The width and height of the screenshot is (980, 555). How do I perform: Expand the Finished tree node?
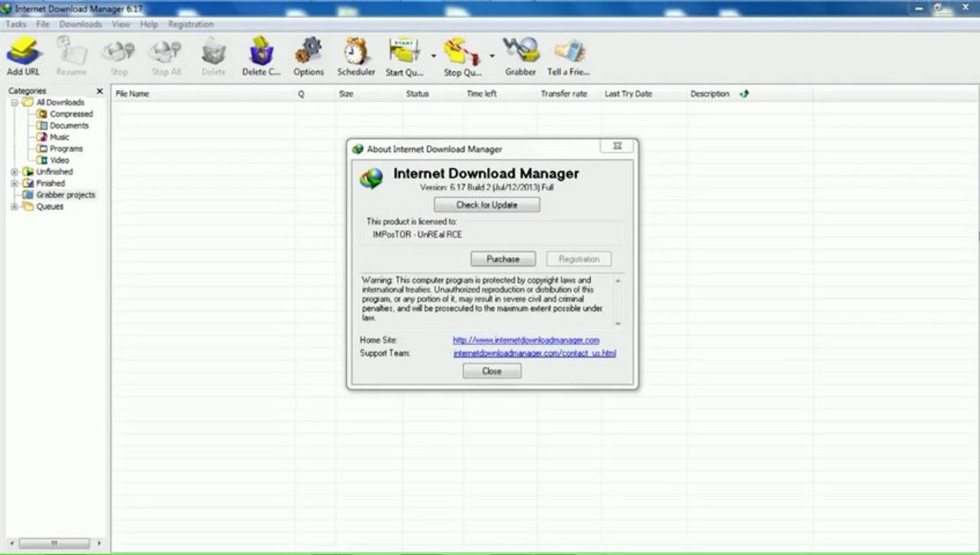coord(14,183)
